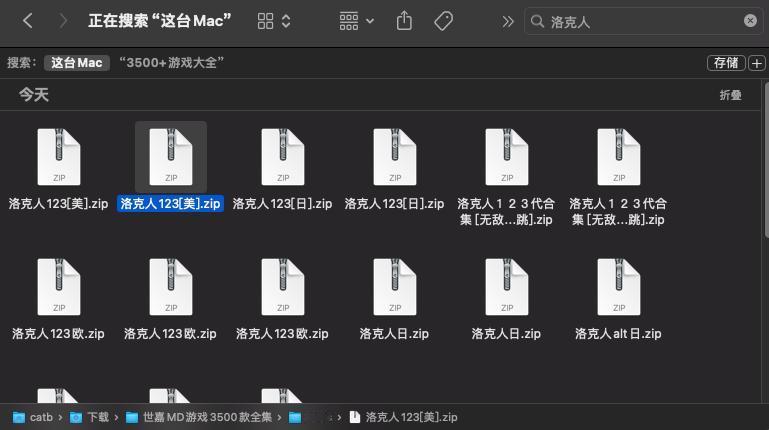Select the 洛克人alt日.zip file
This screenshot has height=430, width=769.
point(618,299)
